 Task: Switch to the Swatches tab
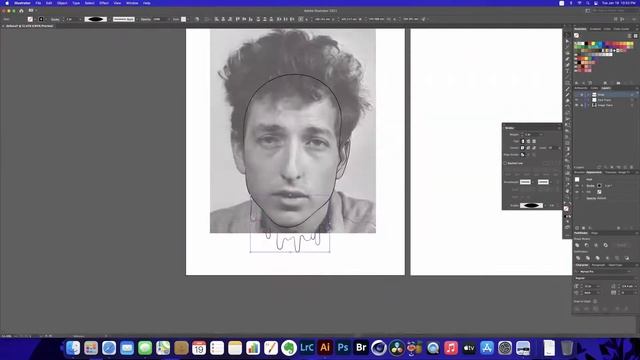(580, 29)
